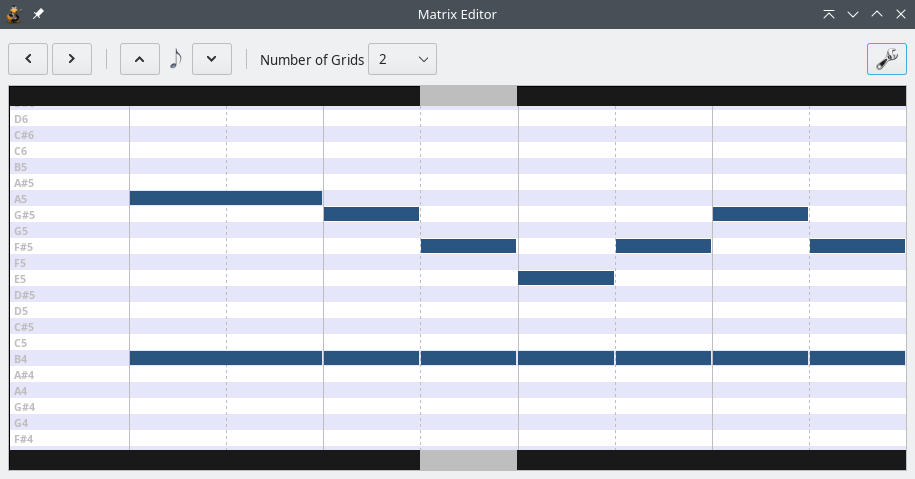Viewport: 915px width, 479px height.
Task: Toggle the pin window icon
Action: point(38,14)
